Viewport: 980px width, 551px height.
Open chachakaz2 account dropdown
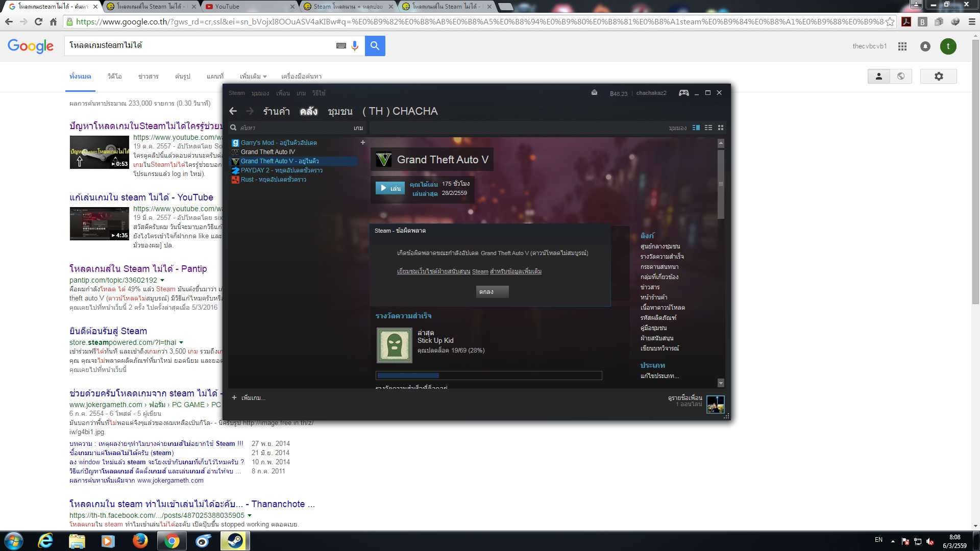[651, 93]
